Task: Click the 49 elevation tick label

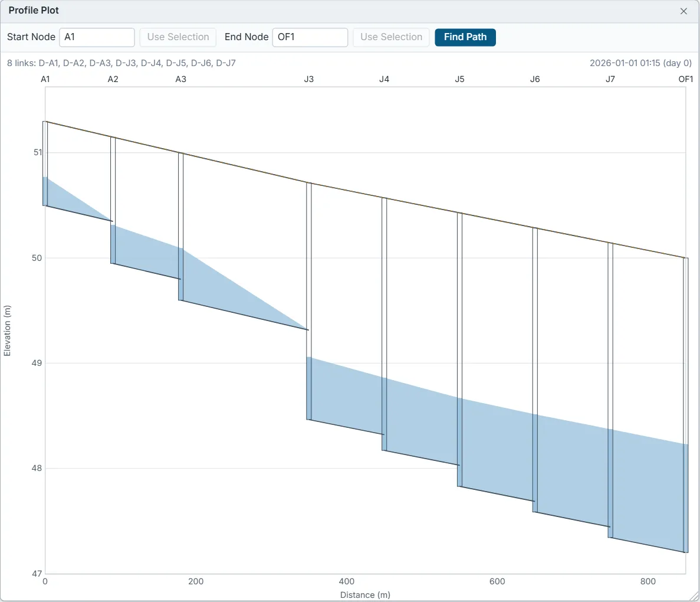Action: [x=37, y=363]
